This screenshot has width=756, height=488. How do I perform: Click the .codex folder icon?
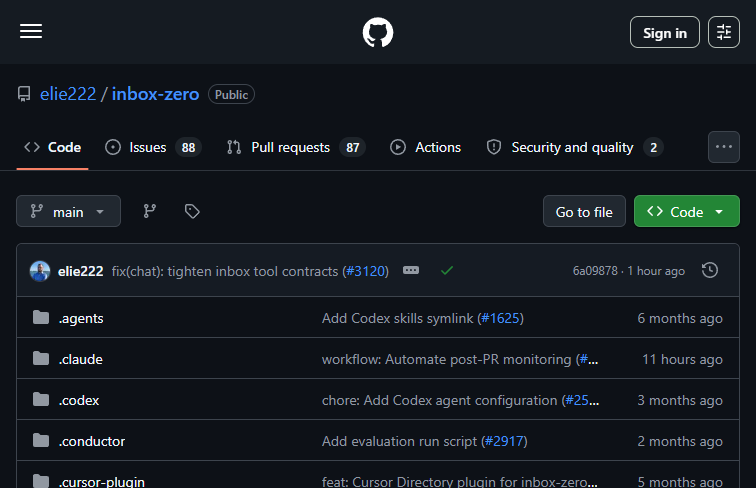(41, 399)
